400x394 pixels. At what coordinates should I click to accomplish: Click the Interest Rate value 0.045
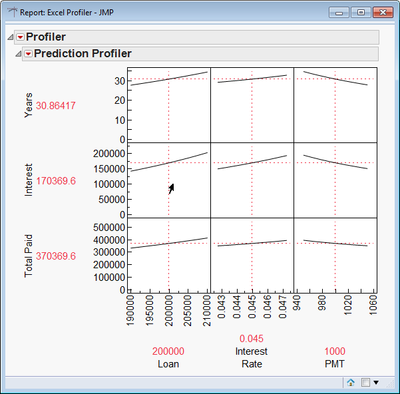[x=252, y=339]
